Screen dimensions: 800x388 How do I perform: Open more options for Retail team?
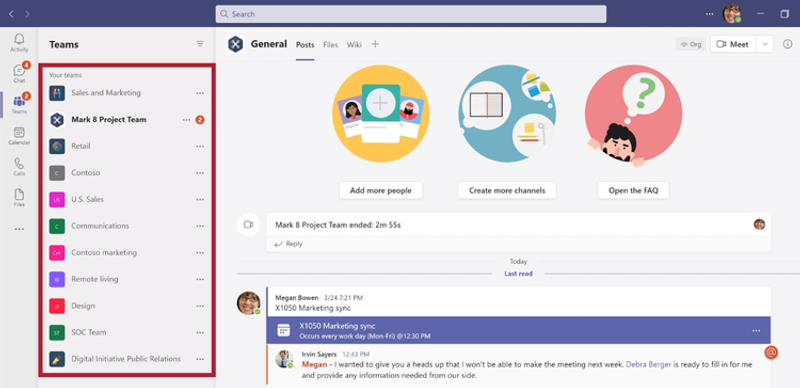200,147
